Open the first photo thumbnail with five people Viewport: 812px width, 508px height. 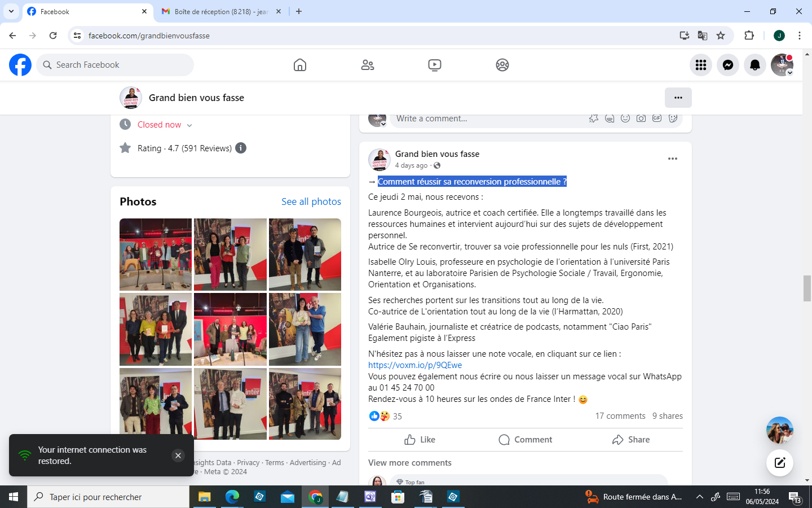156,255
